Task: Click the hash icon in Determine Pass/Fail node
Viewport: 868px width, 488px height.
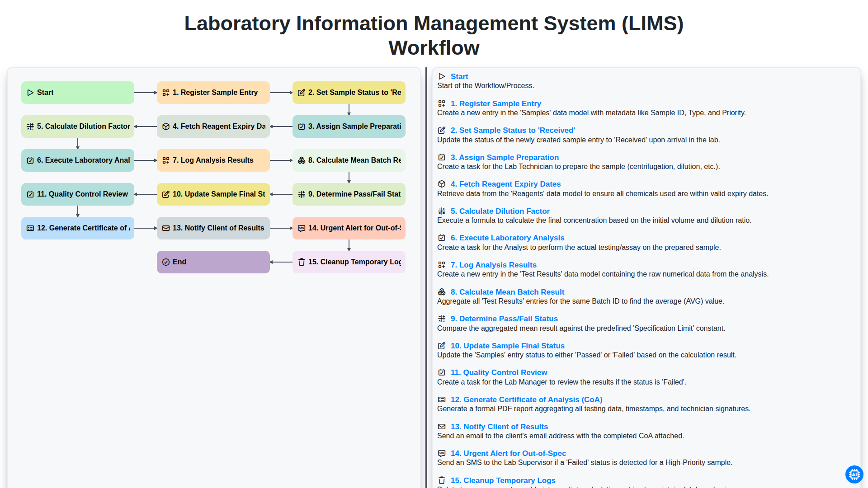Action: tap(302, 194)
